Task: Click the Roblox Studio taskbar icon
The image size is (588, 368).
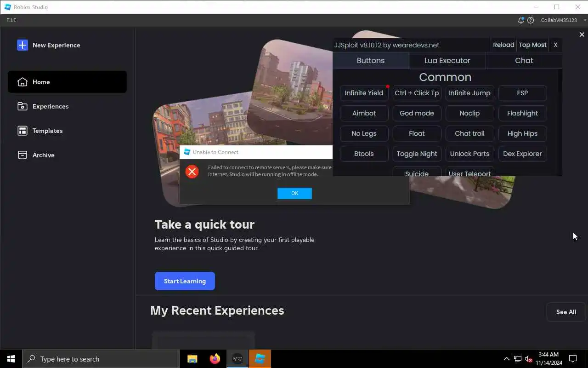Action: click(260, 359)
